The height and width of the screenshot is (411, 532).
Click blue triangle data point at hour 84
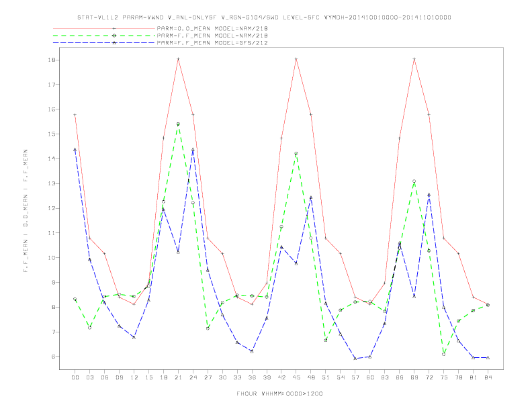pos(488,357)
